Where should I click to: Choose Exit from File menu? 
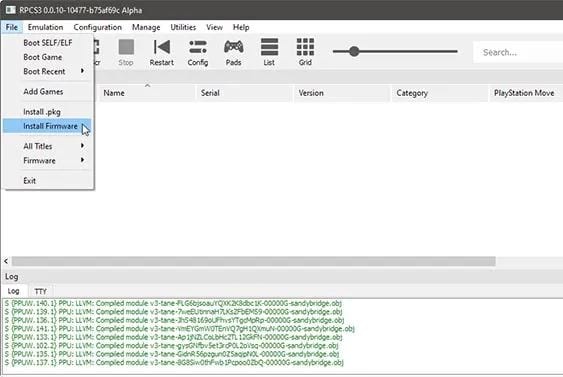[47, 181]
